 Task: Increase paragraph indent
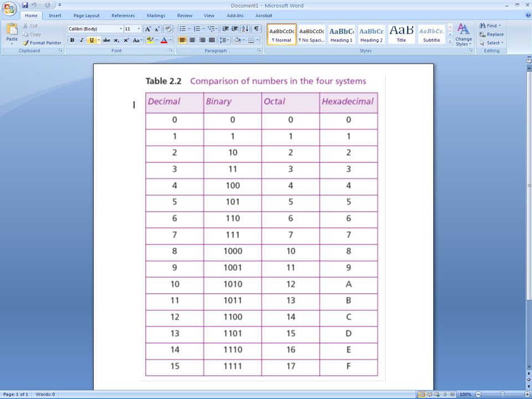coord(234,29)
